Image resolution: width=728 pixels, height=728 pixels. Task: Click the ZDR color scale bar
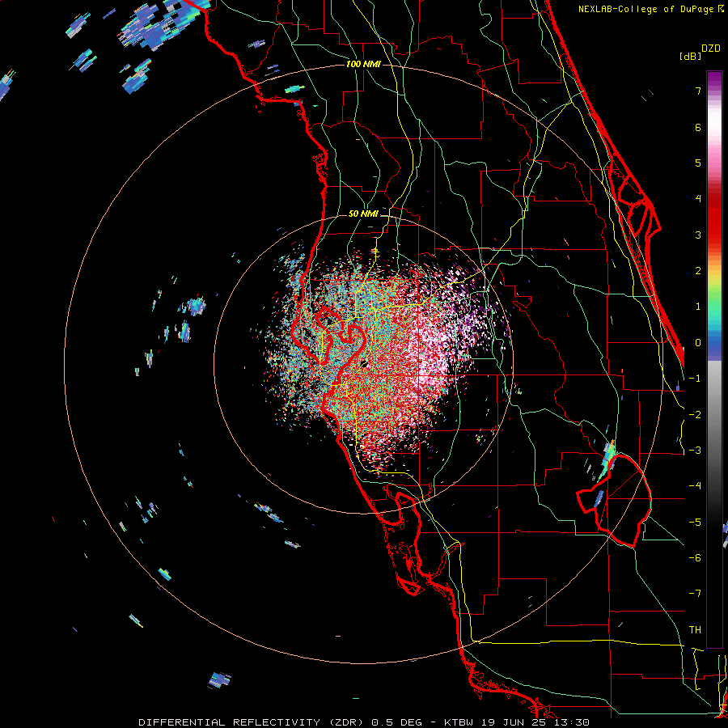714,359
